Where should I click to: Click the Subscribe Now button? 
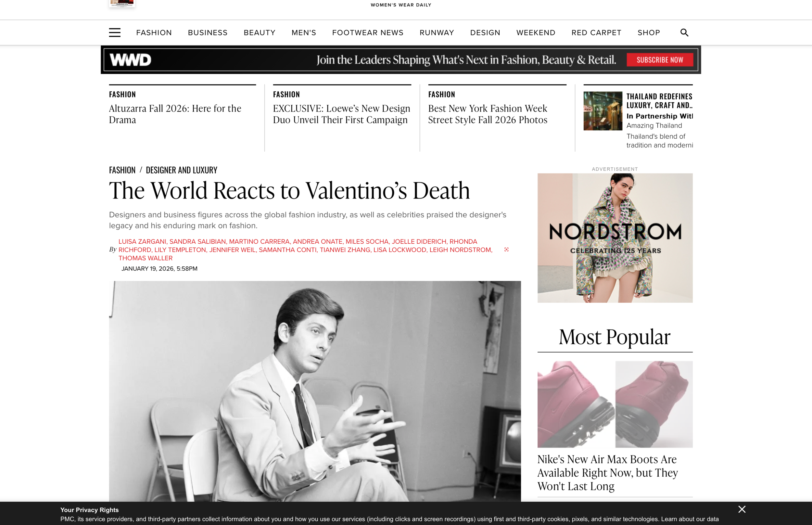pos(659,60)
